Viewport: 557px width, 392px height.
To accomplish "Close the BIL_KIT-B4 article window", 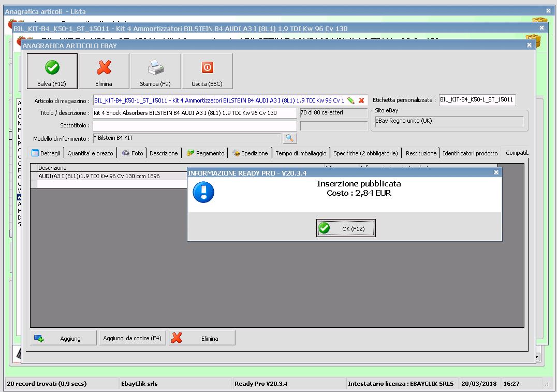I will pyautogui.click(x=541, y=28).
